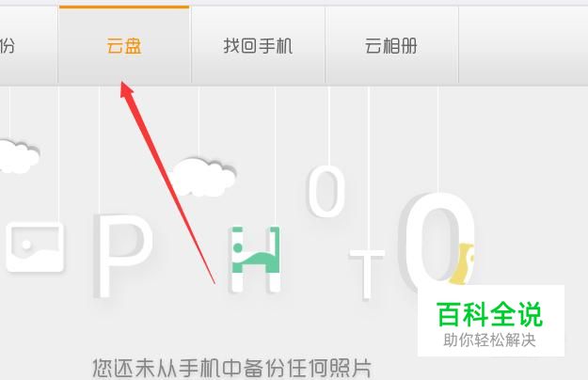The height and width of the screenshot is (380, 588).
Task: Click the orange active bar above 云盘
Action: [x=124, y=7]
